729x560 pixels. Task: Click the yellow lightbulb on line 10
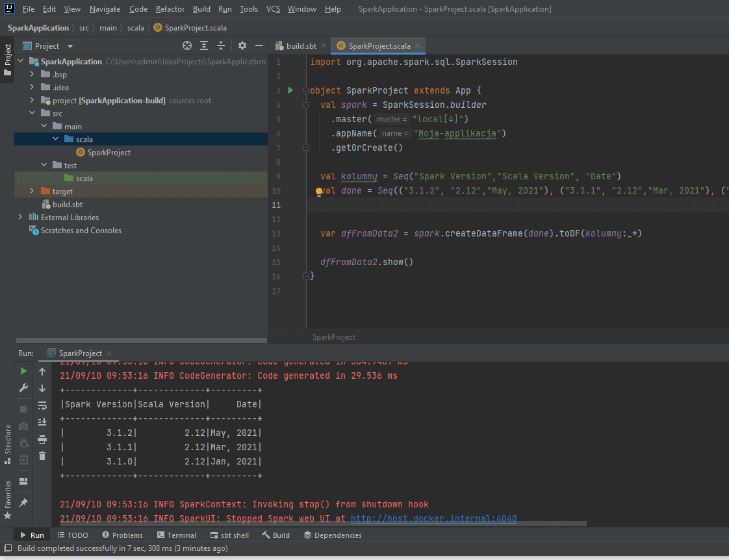[x=319, y=192]
